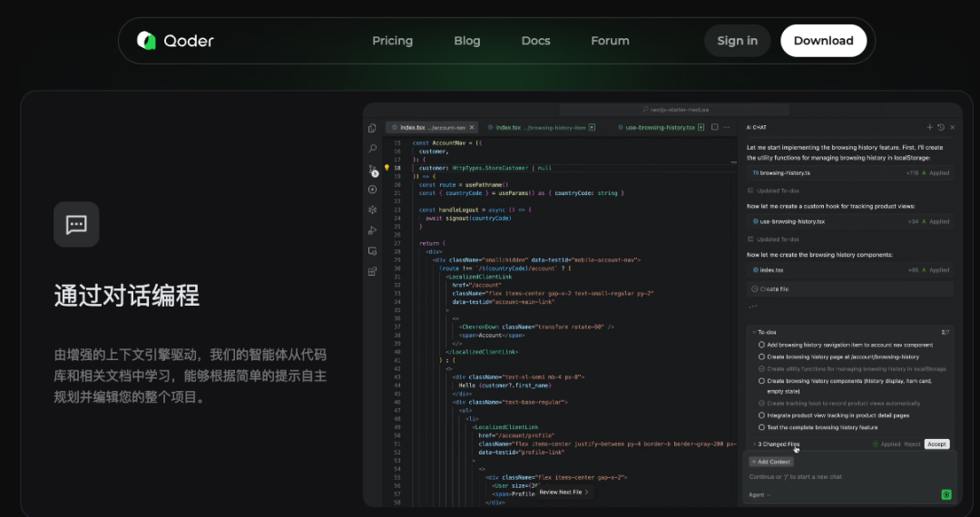Viewport: 980px width, 517px height.
Task: Collapse the To-dos list section
Action: [x=752, y=332]
